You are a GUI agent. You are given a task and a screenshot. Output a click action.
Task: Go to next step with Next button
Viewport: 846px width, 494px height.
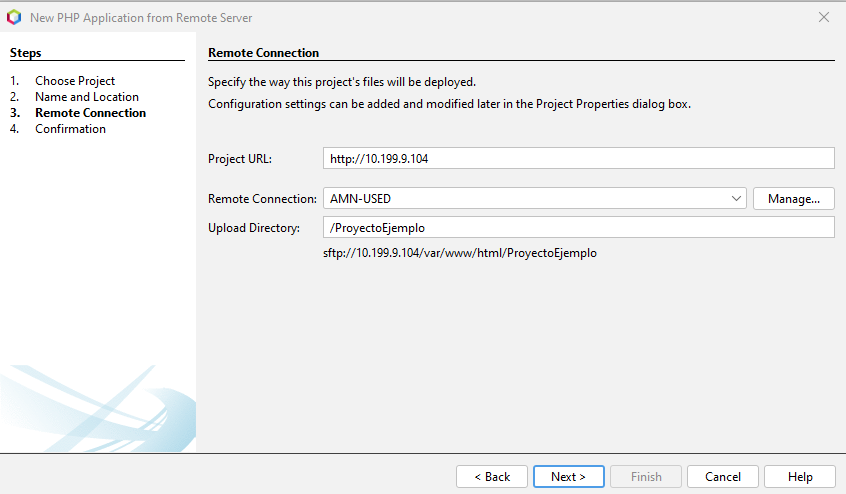point(568,477)
